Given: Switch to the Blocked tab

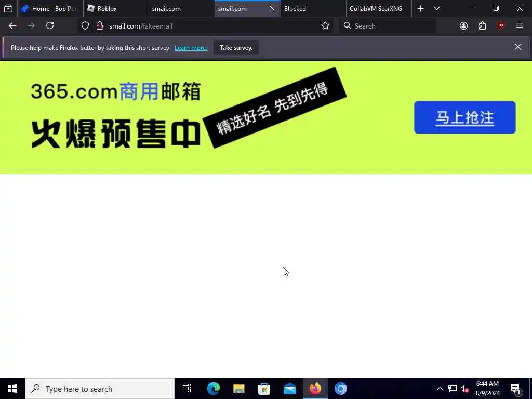Looking at the screenshot, I should [x=313, y=8].
